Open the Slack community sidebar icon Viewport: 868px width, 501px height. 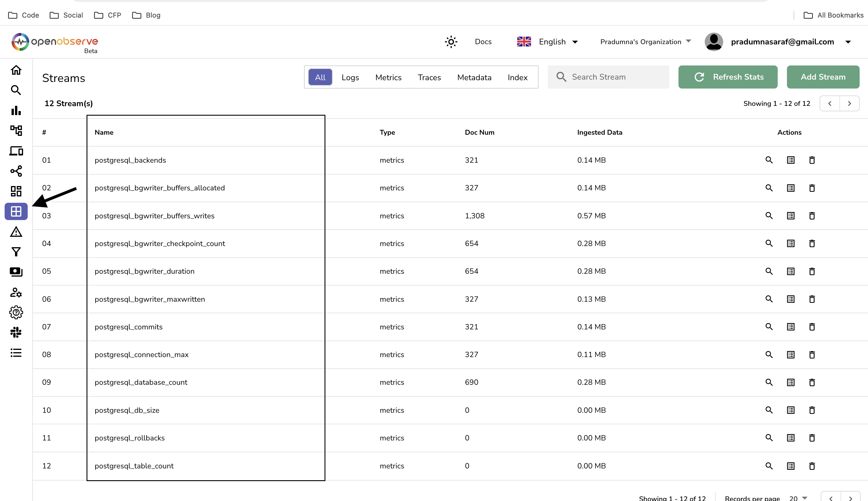16,332
